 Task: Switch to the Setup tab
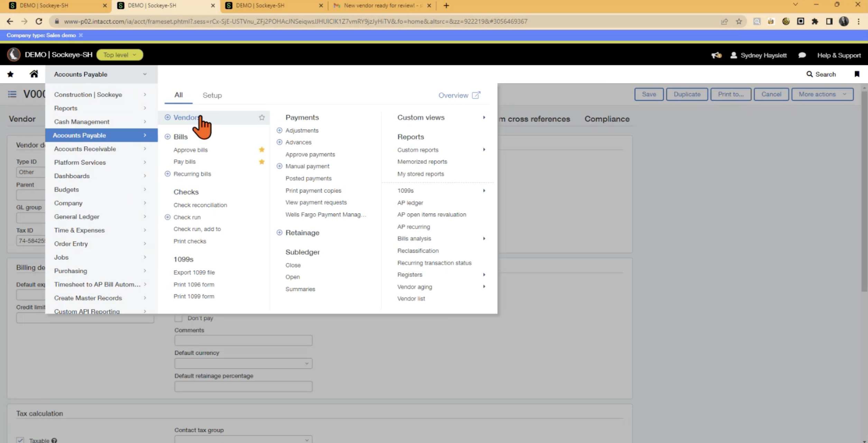tap(212, 95)
